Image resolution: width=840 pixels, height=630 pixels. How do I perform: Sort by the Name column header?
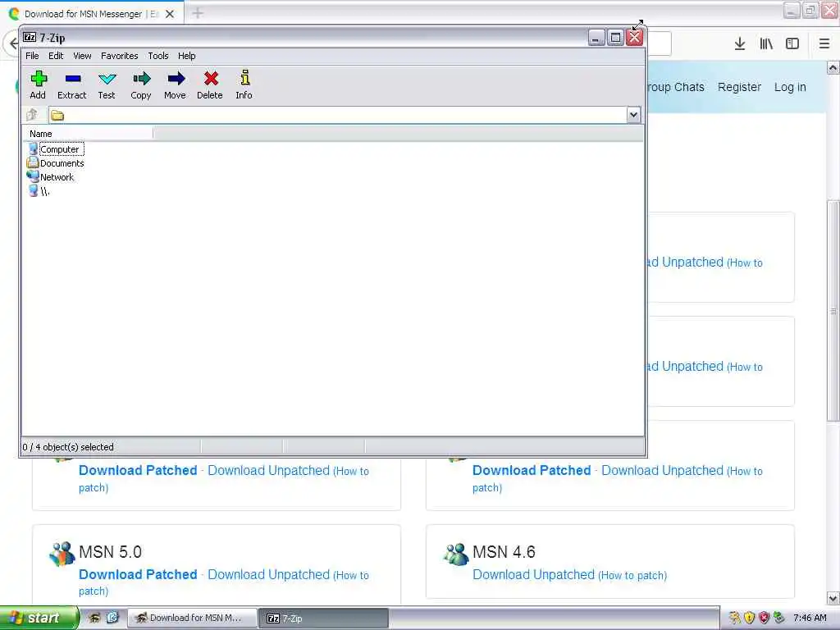(x=89, y=134)
